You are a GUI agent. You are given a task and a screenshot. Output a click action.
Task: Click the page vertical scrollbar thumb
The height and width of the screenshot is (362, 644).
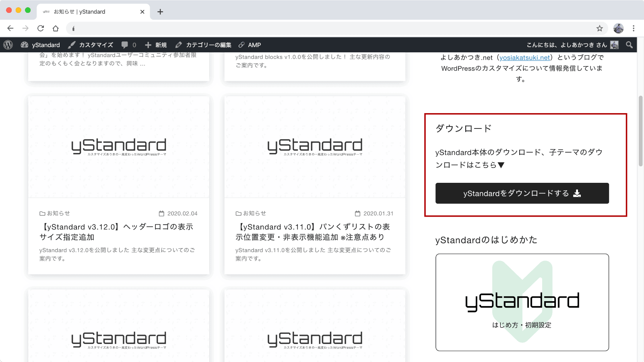click(640, 131)
